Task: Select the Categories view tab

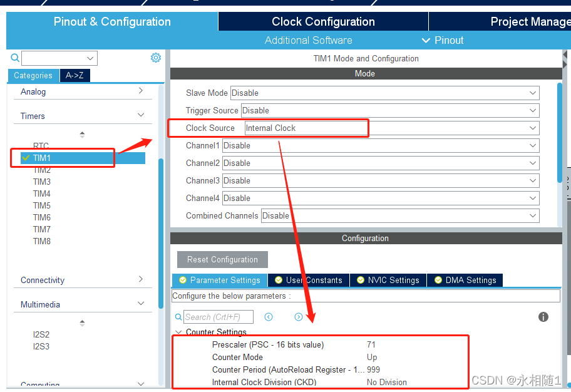Action: pyautogui.click(x=33, y=75)
